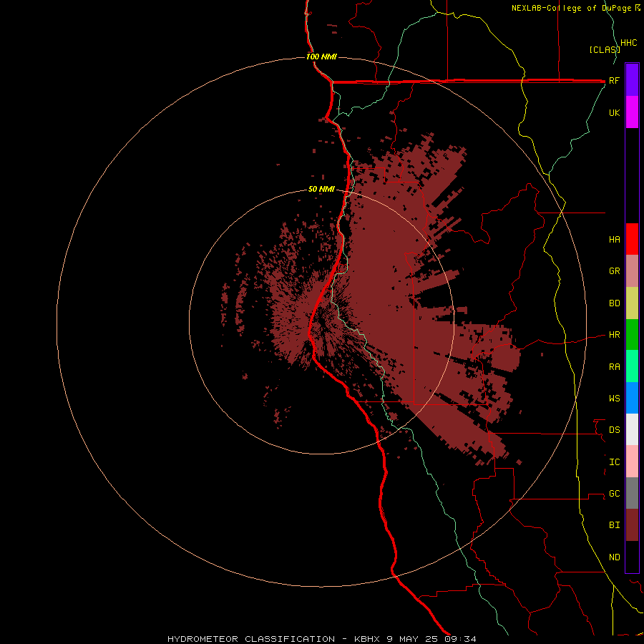Pick the dark green HR swatch
This screenshot has height=644, width=644.
click(632, 335)
